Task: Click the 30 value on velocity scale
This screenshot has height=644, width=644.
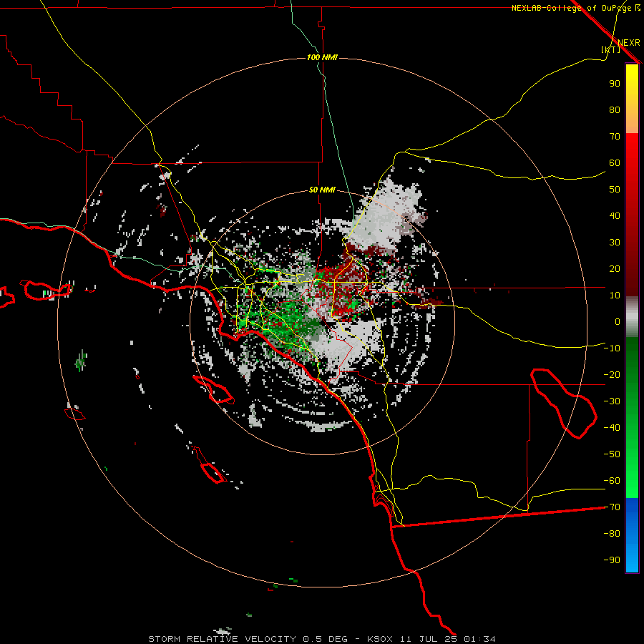Action: [615, 243]
